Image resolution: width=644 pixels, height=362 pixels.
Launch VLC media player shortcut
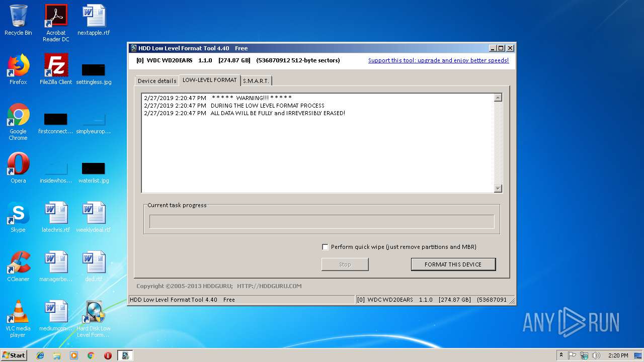pyautogui.click(x=18, y=319)
